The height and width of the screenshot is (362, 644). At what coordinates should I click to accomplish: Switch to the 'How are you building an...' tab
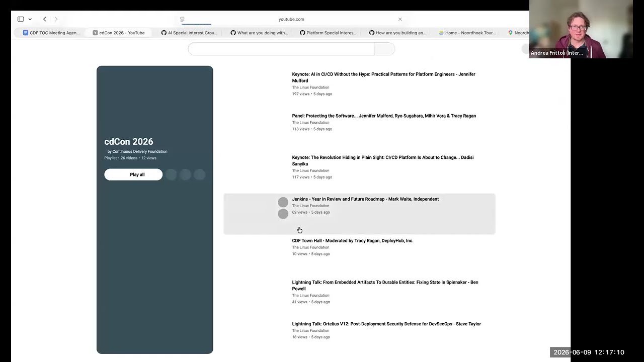pyautogui.click(x=397, y=33)
